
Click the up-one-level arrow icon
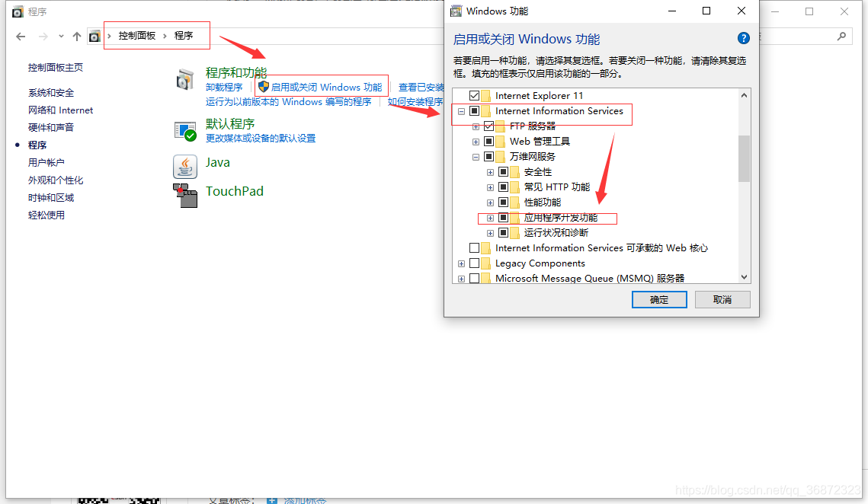pyautogui.click(x=77, y=37)
